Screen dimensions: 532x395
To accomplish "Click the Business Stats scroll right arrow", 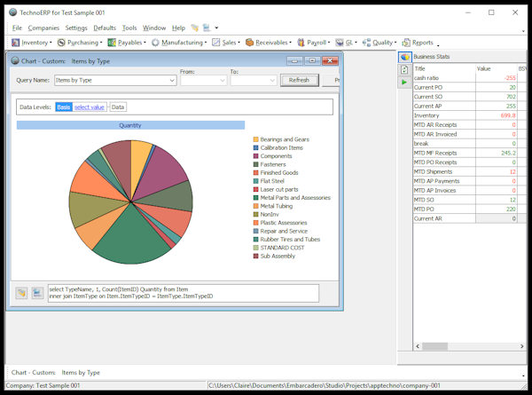I will [522, 346].
